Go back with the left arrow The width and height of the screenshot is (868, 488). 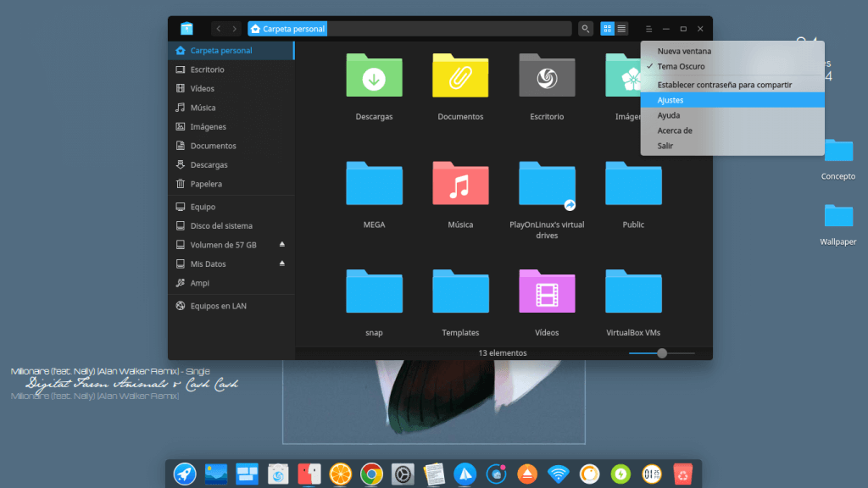click(x=219, y=29)
